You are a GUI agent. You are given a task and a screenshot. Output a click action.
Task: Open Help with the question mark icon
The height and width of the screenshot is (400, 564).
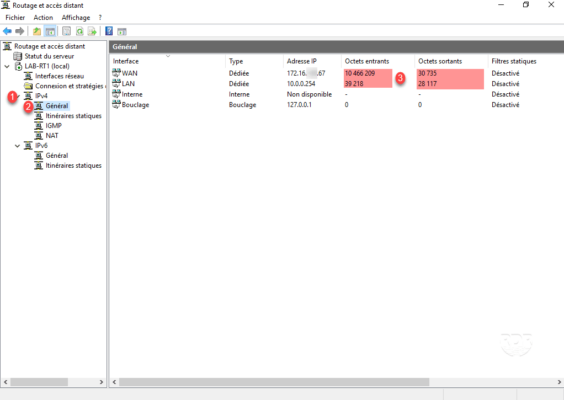(x=109, y=31)
